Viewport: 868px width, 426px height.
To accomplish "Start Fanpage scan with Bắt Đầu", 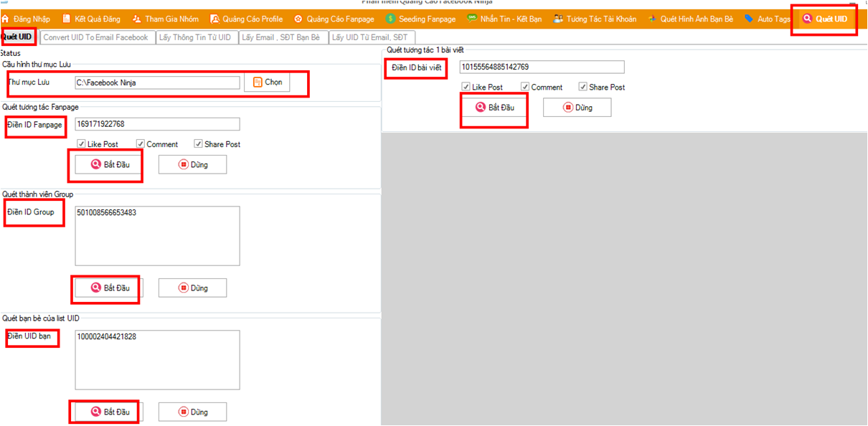I will tap(109, 165).
